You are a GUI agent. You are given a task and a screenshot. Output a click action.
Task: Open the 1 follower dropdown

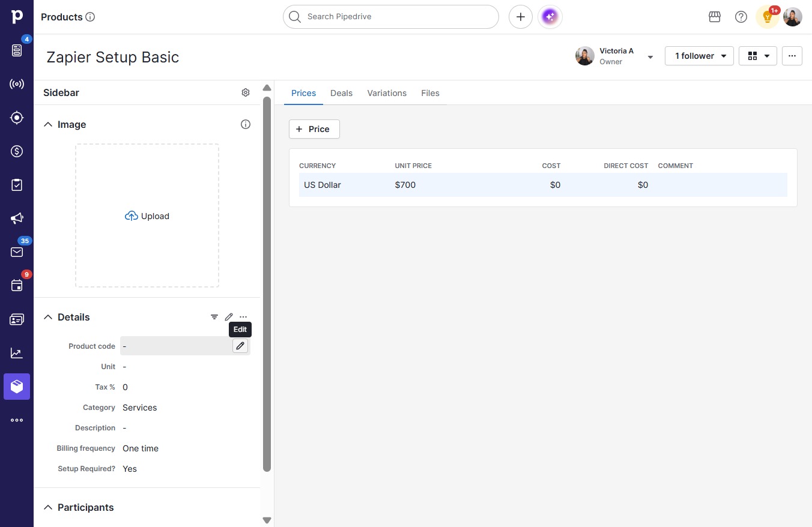point(699,56)
